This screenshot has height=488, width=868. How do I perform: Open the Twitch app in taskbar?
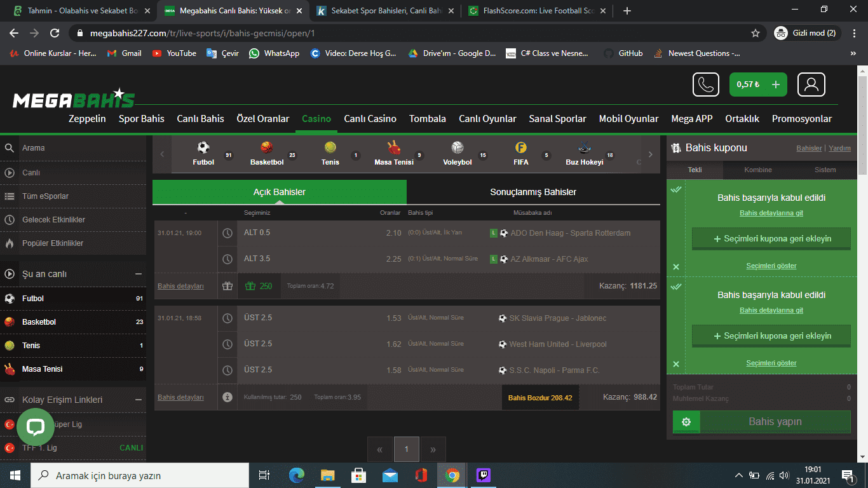(x=483, y=475)
